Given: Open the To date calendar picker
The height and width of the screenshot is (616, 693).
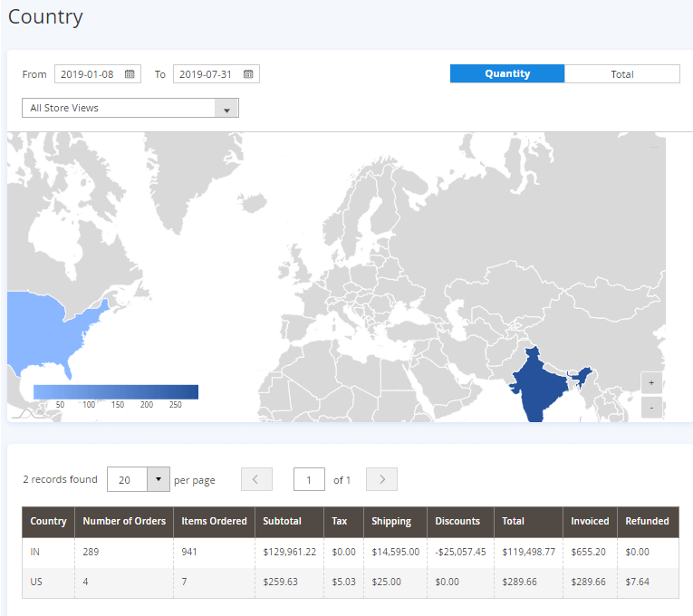Looking at the screenshot, I should (x=248, y=74).
